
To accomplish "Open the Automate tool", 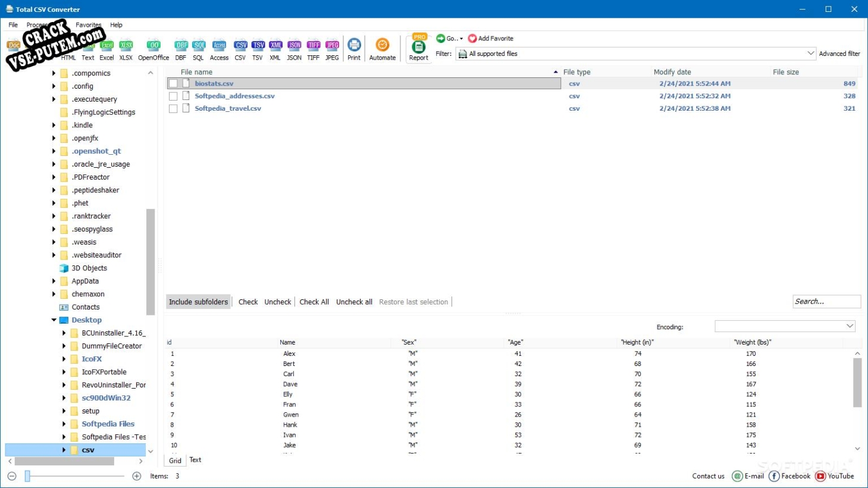I will coord(383,50).
